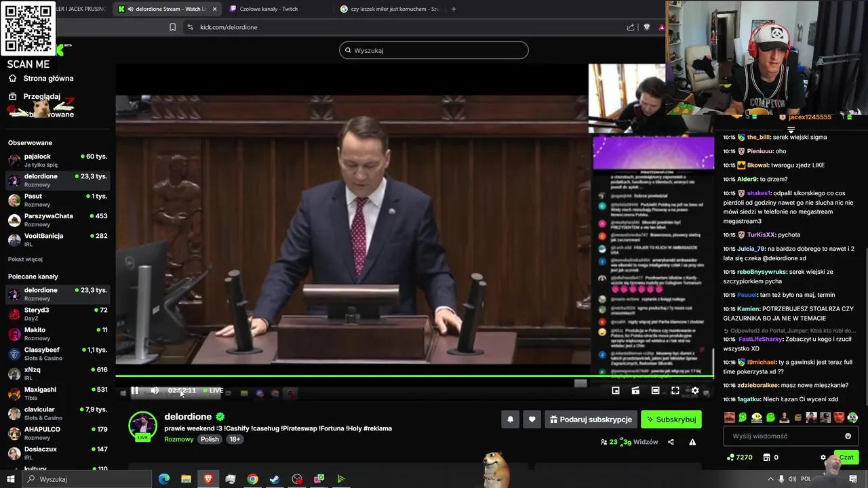Image resolution: width=868 pixels, height=488 pixels.
Task: Send message with Czat button
Action: 846,457
